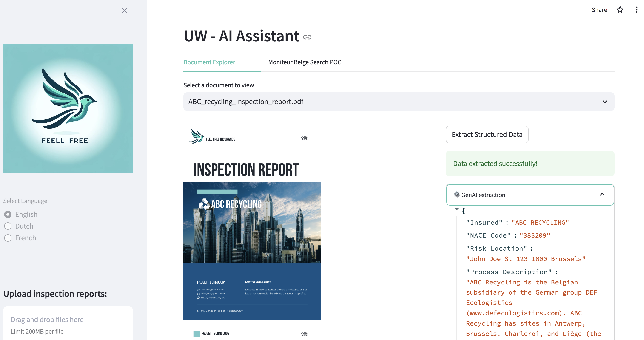Click the three-dot menu icon top right
This screenshot has height=340, width=644.
point(635,9)
